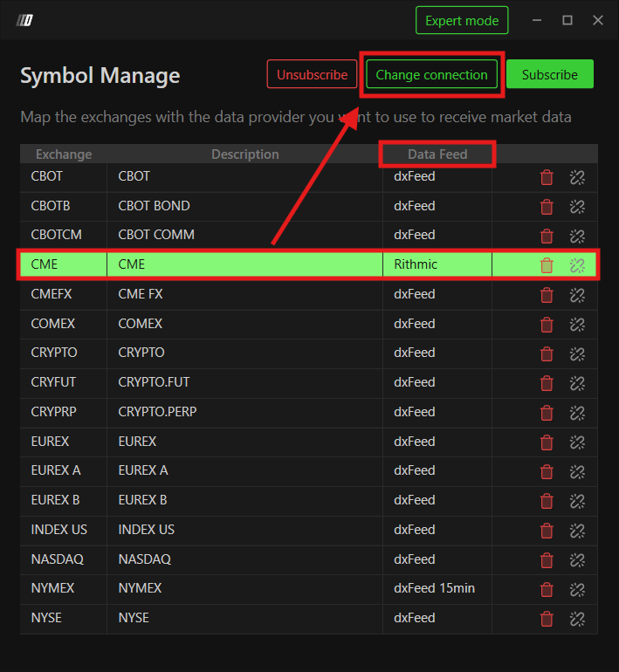Select the dxFeed 15min cell
This screenshot has height=672, width=619.
pyautogui.click(x=437, y=588)
